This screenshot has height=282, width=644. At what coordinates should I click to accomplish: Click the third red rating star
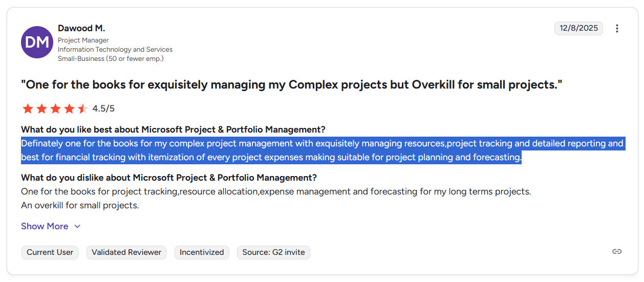[x=55, y=109]
